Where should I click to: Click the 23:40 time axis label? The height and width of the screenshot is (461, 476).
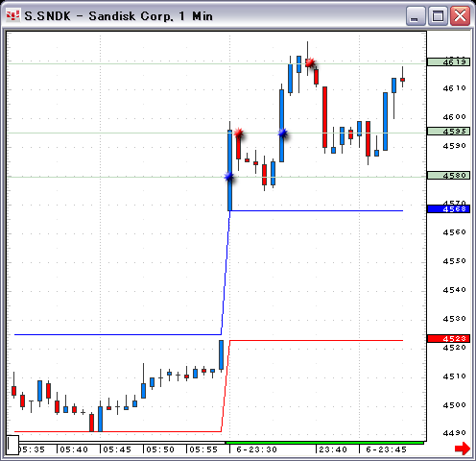[333, 449]
